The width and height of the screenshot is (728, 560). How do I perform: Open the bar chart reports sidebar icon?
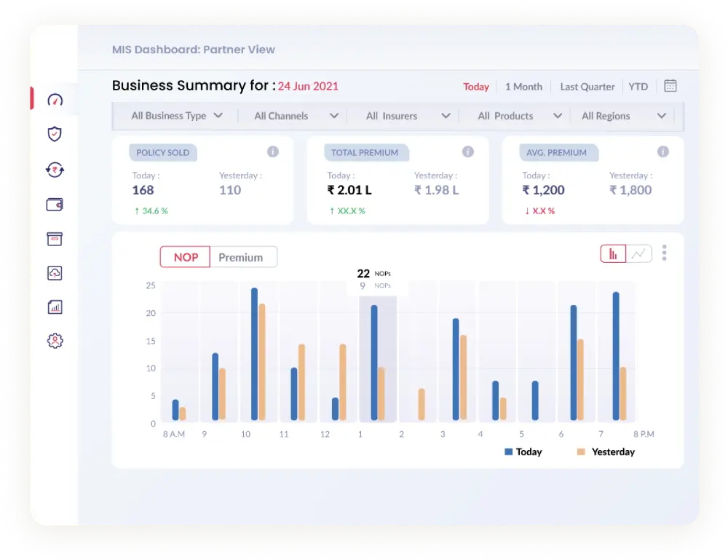pos(55,307)
